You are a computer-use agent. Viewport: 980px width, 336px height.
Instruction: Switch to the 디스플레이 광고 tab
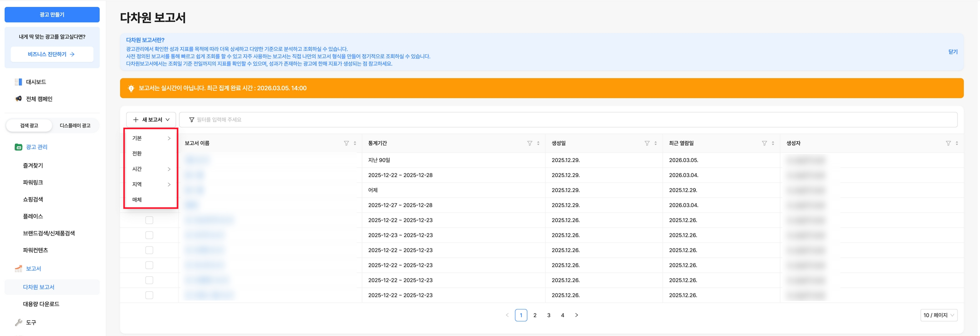75,125
